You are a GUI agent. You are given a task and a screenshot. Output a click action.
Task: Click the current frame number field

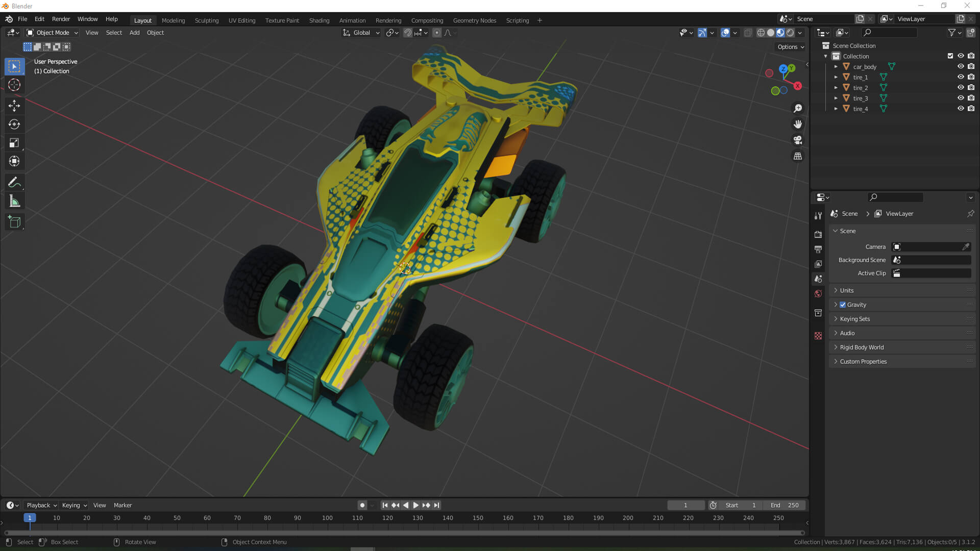(685, 505)
